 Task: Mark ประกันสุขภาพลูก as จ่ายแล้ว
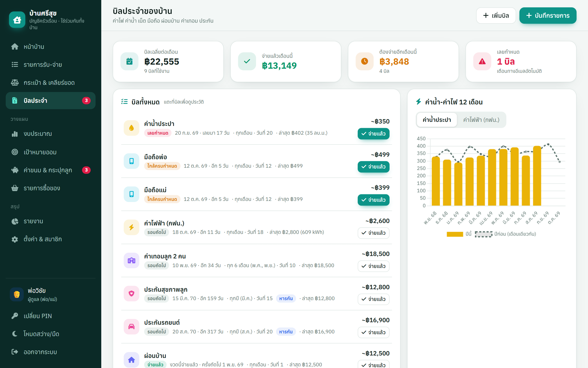click(x=373, y=299)
